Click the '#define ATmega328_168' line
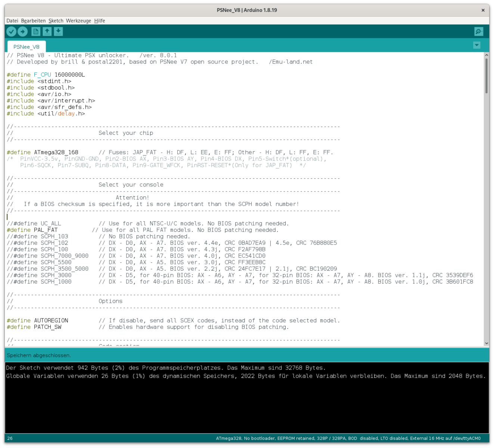Screen dimensions: 494x448 pyautogui.click(x=170, y=152)
